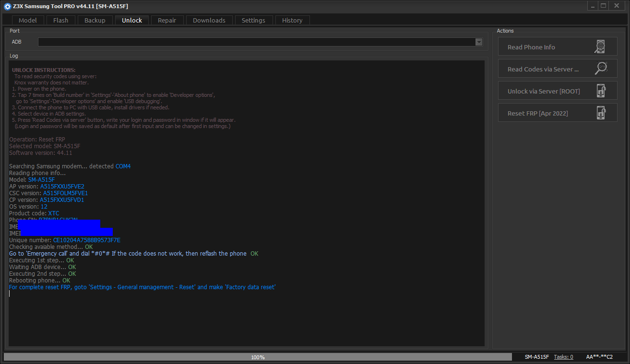The width and height of the screenshot is (630, 364).
Task: Click Read Codes via Server button label
Action: [x=543, y=69]
